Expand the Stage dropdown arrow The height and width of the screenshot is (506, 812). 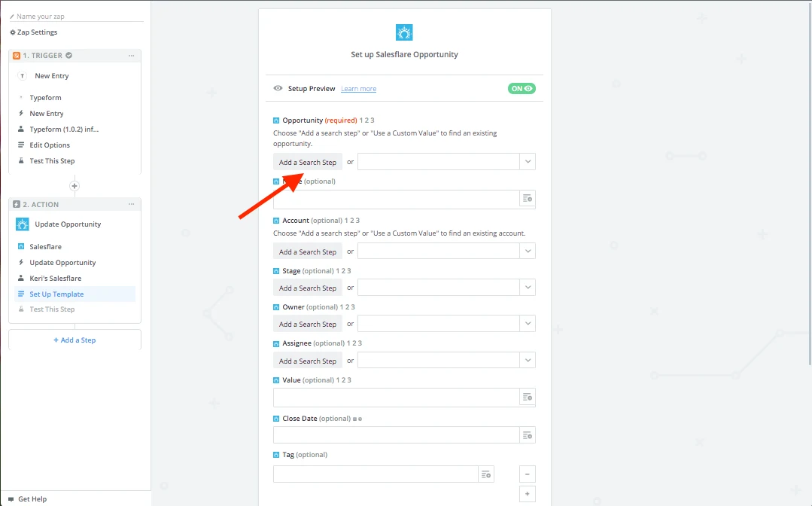528,288
